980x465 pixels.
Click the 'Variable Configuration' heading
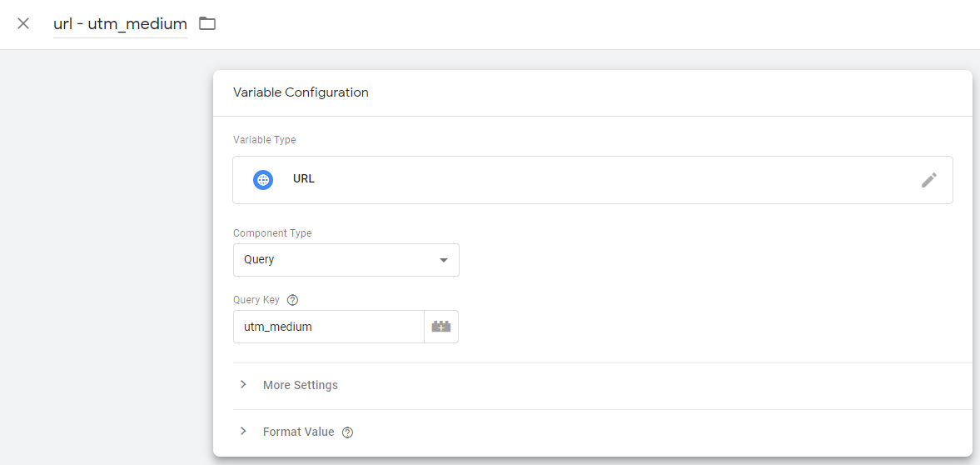pyautogui.click(x=301, y=92)
